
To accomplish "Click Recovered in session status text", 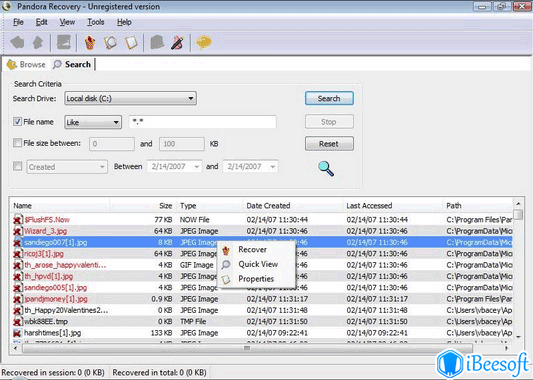I will [53, 373].
